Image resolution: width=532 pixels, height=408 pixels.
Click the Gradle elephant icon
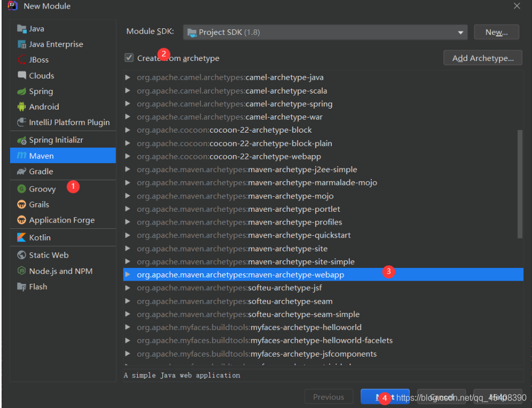click(x=22, y=172)
